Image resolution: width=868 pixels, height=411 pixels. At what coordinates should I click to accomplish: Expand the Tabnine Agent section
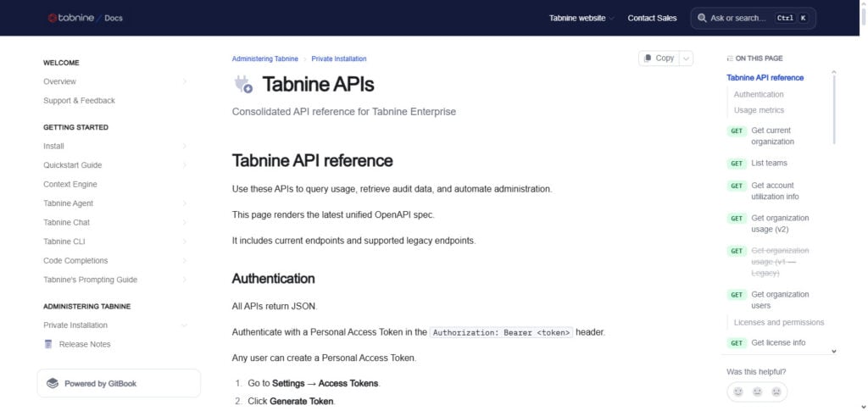coord(184,203)
